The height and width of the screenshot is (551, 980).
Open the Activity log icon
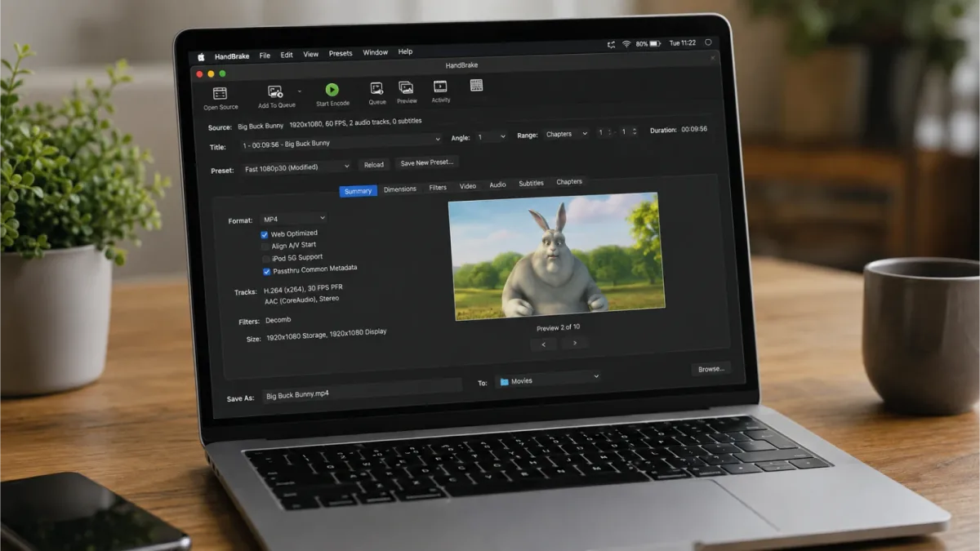tap(440, 87)
